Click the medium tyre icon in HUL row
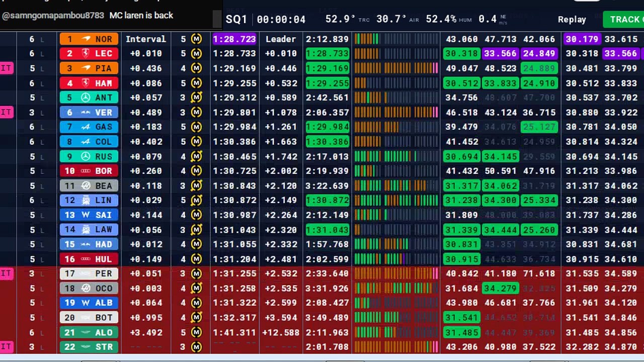Screen dimensions: 644x362 197,259
